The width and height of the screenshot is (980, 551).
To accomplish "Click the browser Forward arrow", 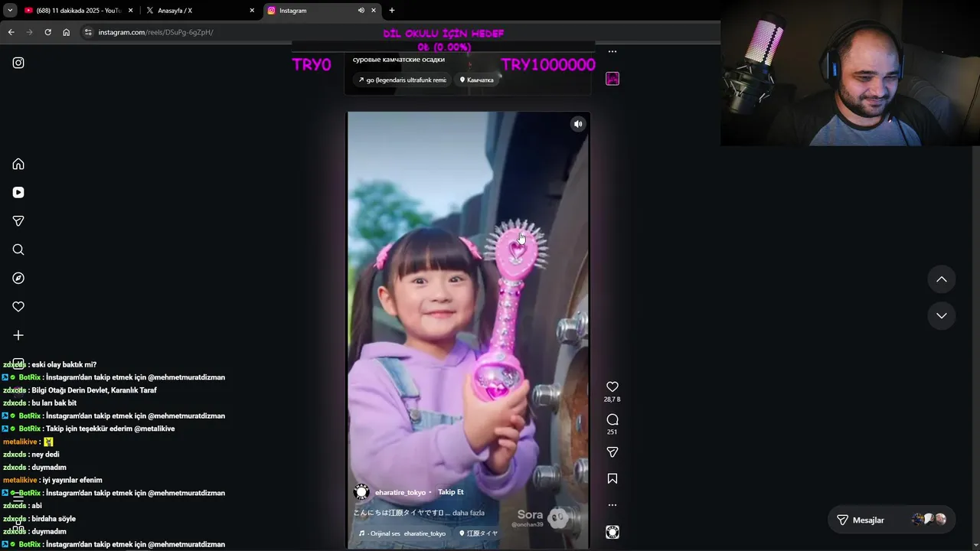I will pyautogui.click(x=29, y=32).
